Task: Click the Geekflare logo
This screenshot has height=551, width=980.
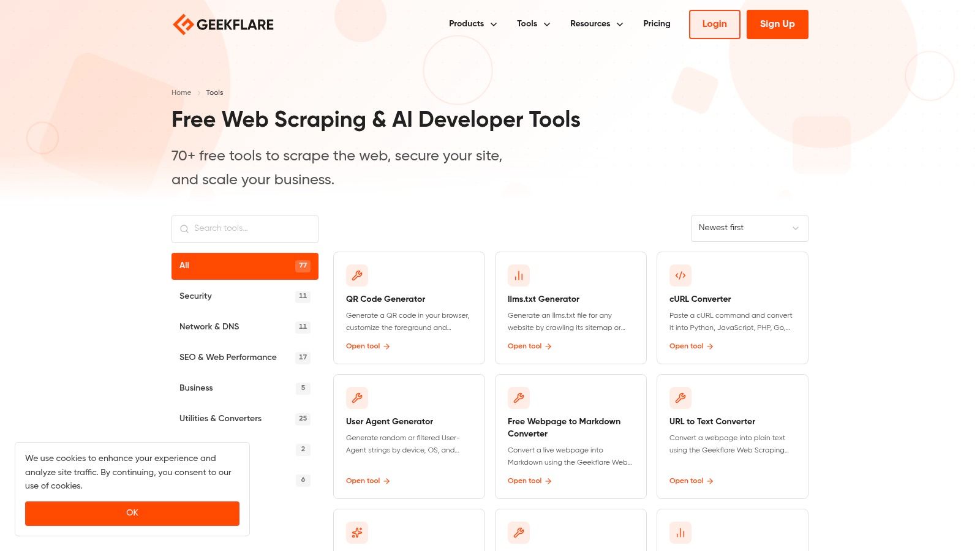Action: (x=223, y=24)
